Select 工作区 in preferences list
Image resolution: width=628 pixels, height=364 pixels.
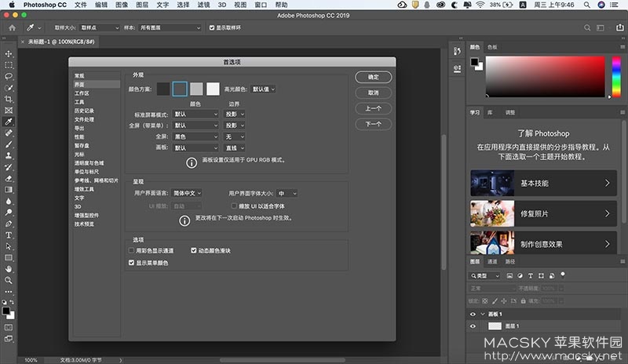[x=82, y=93]
